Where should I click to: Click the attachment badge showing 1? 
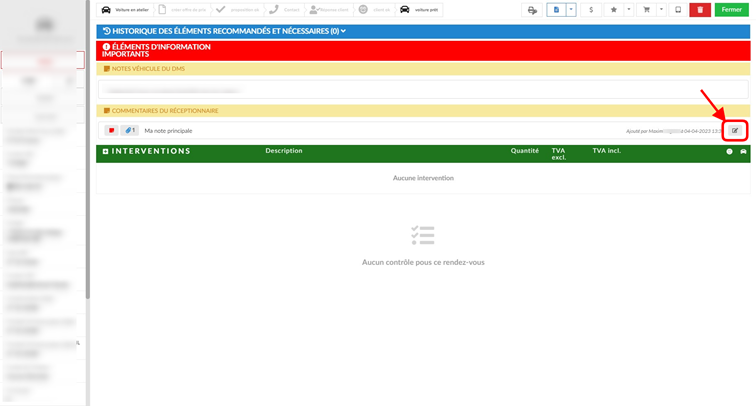[130, 131]
